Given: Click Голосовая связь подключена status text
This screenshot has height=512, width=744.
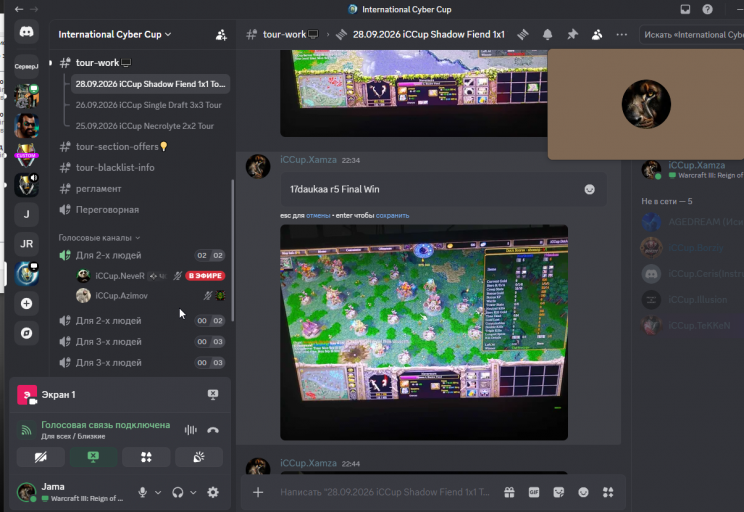Looking at the screenshot, I should coord(105,425).
